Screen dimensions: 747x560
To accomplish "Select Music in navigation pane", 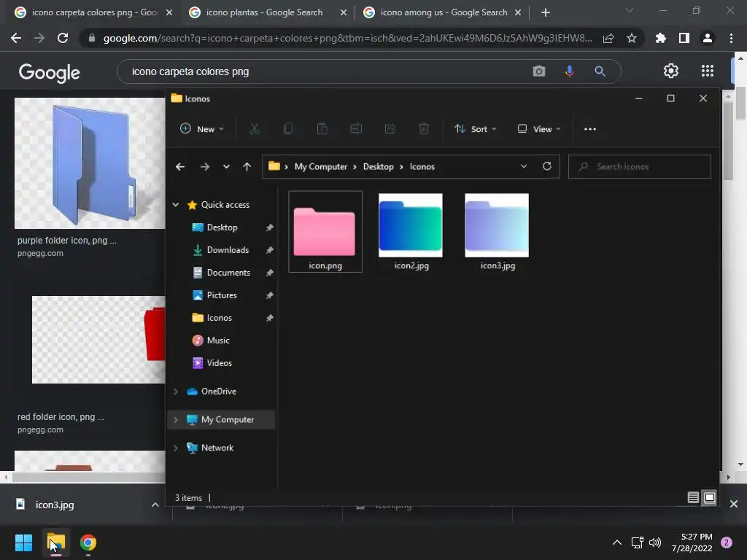I will pos(218,341).
